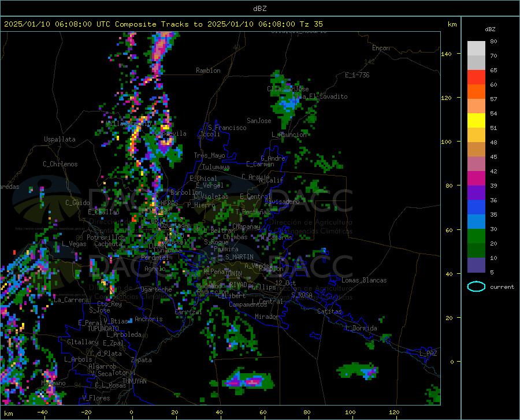Screen dimensions: 520x420
Task: Click the red 65 dBZ legend swatch
Action: (476, 77)
